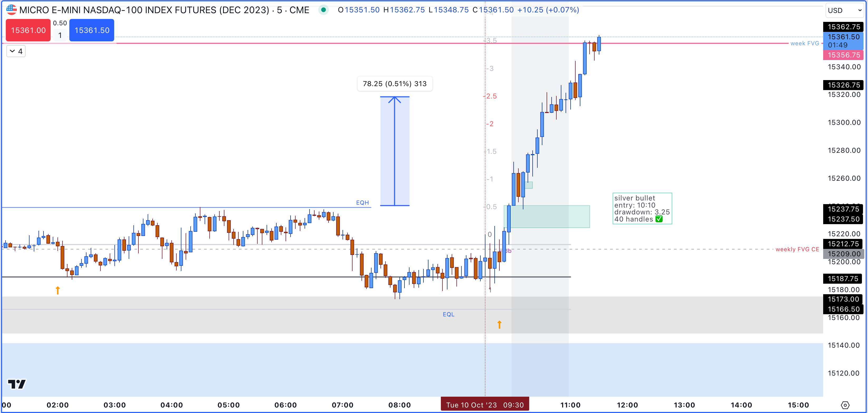Click the 15280.00 price scale value

coord(844,150)
